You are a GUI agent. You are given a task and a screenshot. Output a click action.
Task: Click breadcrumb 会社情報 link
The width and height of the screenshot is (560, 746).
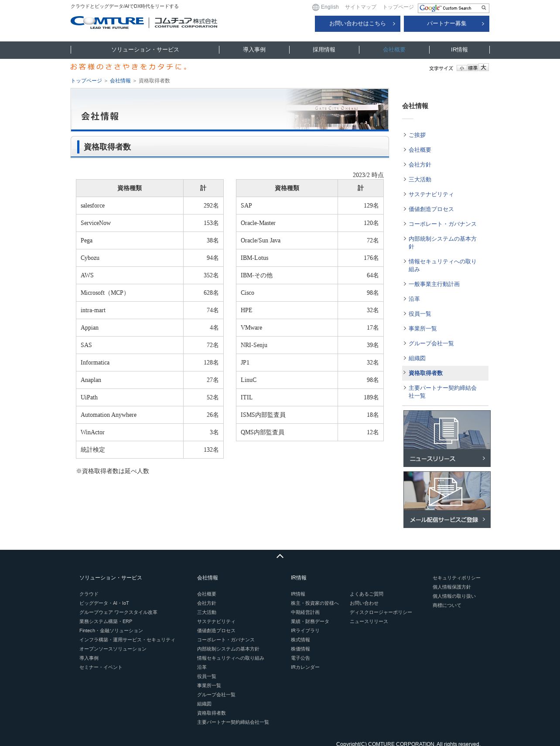click(120, 81)
